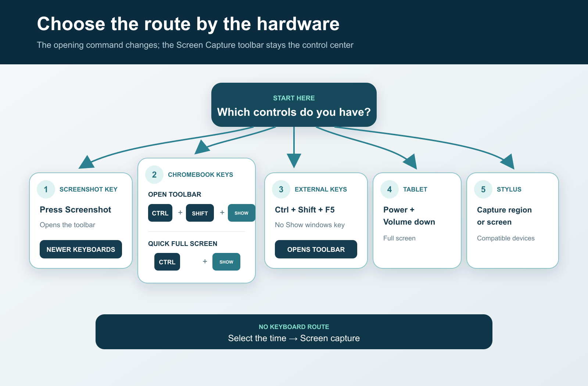Click CTRL key under Quick Full Screen
Screen dimensions: 588x386
tap(167, 262)
